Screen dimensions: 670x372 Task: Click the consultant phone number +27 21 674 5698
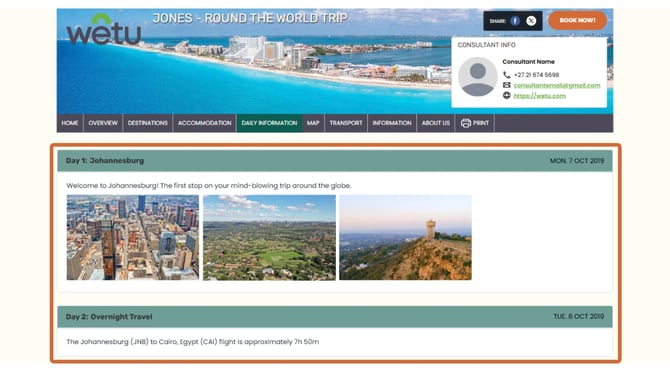[x=536, y=75]
